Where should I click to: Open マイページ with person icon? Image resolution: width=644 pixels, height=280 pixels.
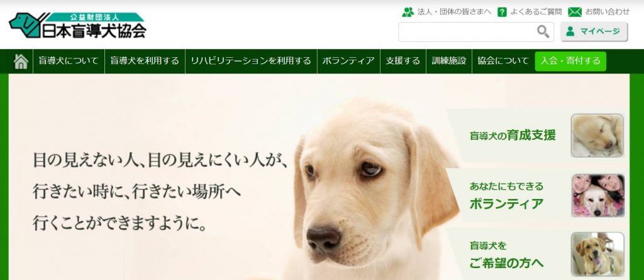pyautogui.click(x=594, y=31)
